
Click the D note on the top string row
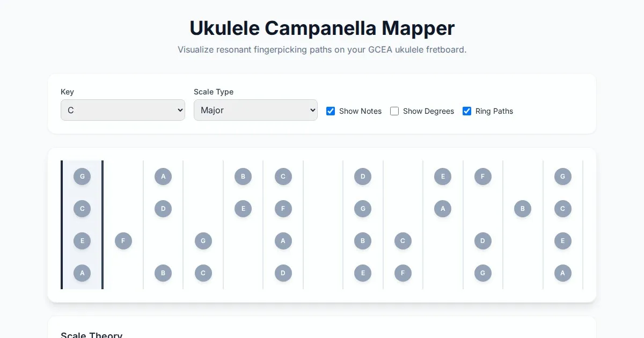coord(363,177)
